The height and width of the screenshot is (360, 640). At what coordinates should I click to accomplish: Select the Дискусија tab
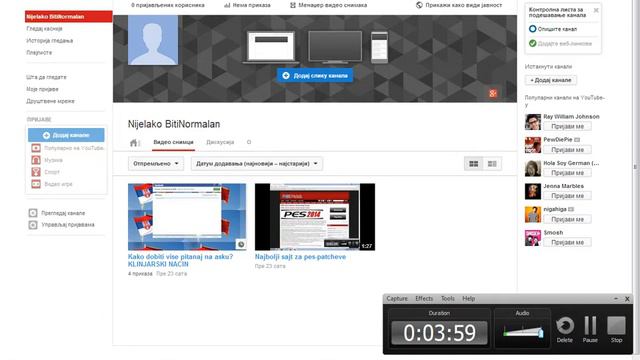[220, 142]
